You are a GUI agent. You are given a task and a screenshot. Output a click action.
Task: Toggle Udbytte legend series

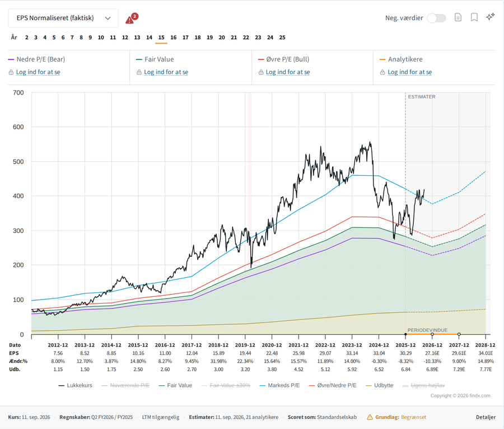click(x=380, y=385)
